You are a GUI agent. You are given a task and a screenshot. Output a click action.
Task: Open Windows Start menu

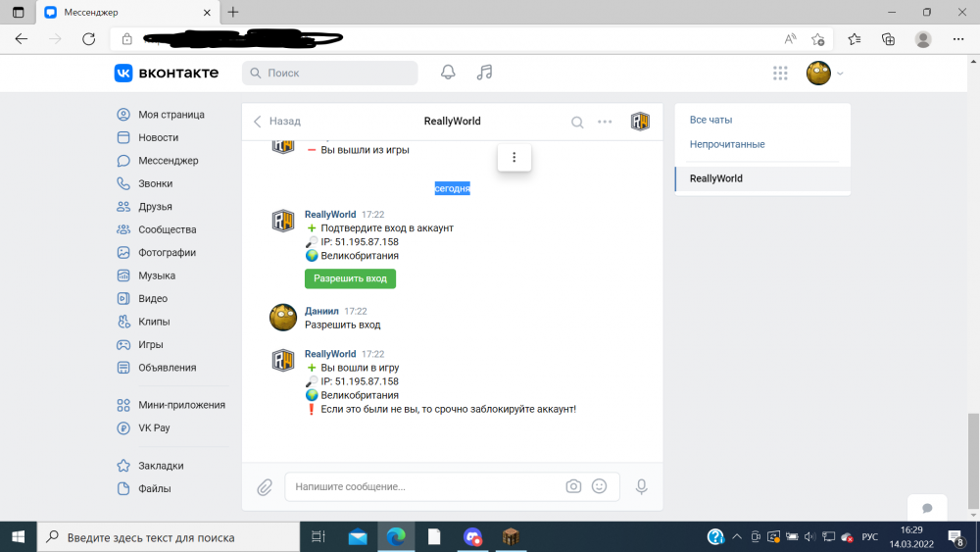tap(18, 537)
